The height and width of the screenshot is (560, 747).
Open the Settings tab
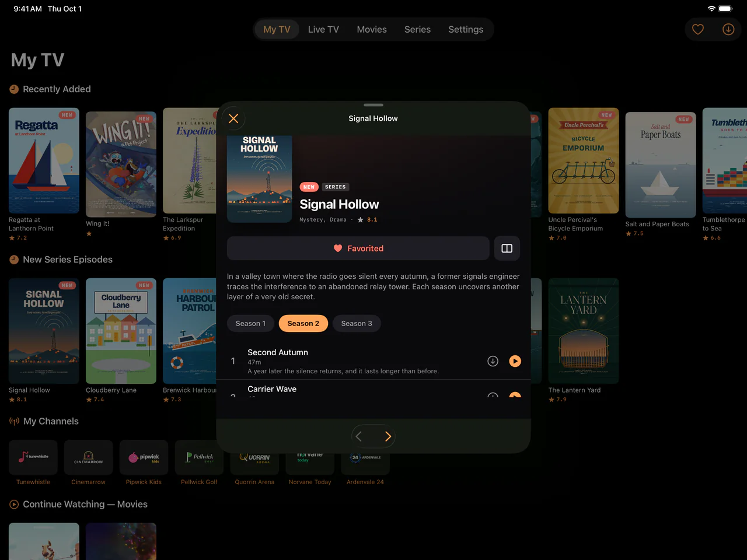(x=466, y=29)
